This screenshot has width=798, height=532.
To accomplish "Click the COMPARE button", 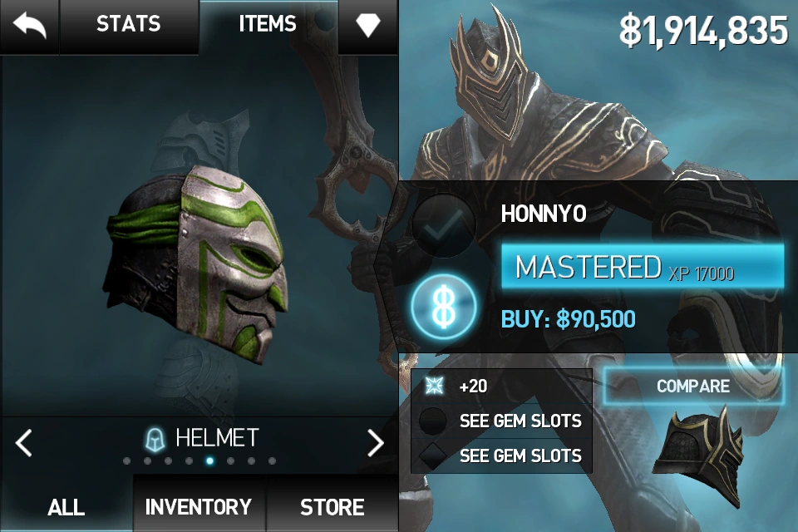I will click(x=693, y=386).
